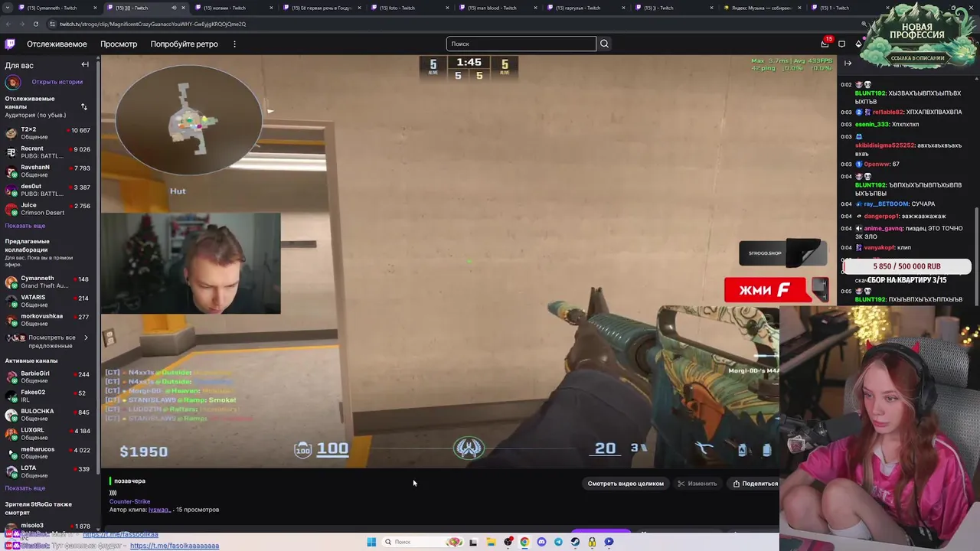
Task: Open LOTA channel in sidebar
Action: click(48, 471)
